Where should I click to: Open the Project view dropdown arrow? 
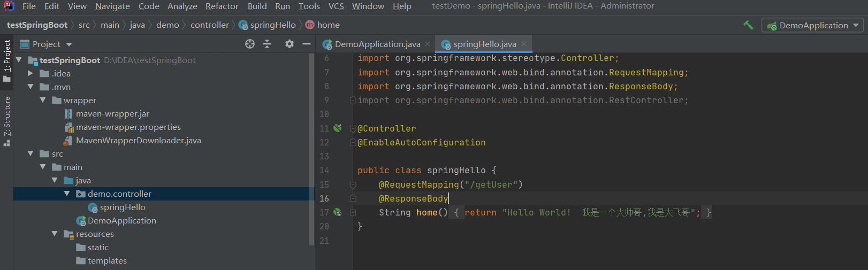(x=69, y=44)
